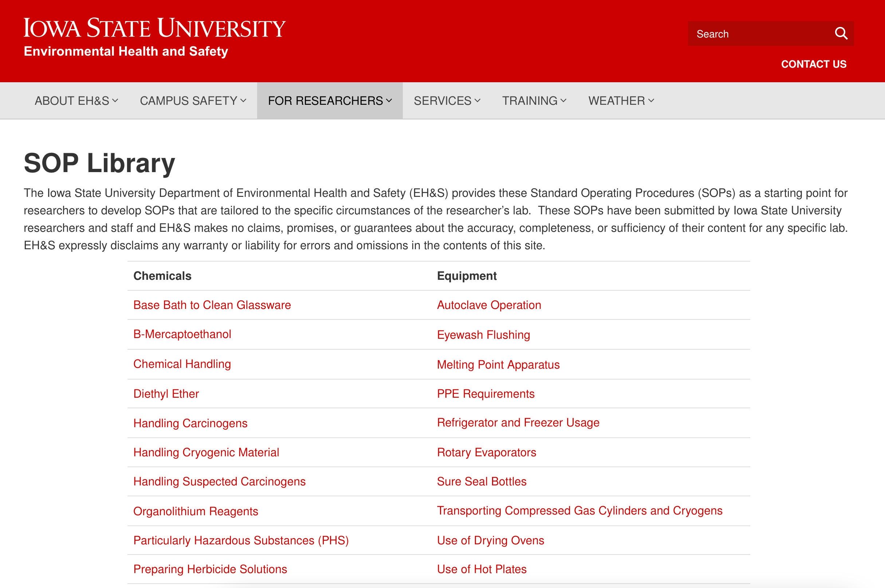Open the Organolithium Reagents SOP
The image size is (885, 588).
(196, 511)
